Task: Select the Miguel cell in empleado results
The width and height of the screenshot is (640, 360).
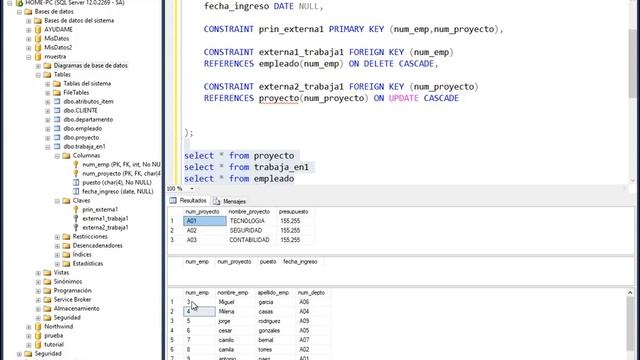Action: click(x=235, y=302)
